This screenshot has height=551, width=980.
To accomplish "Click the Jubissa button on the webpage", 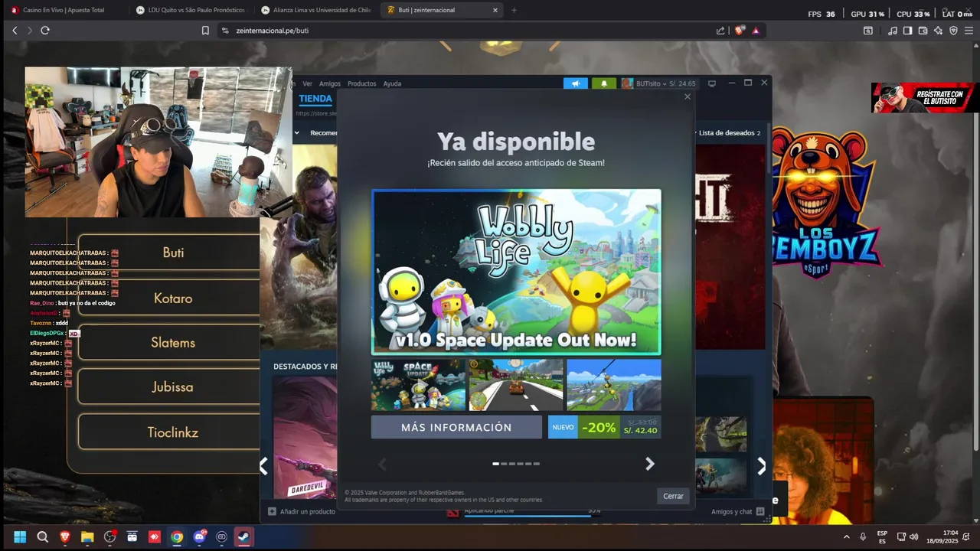I will point(173,387).
